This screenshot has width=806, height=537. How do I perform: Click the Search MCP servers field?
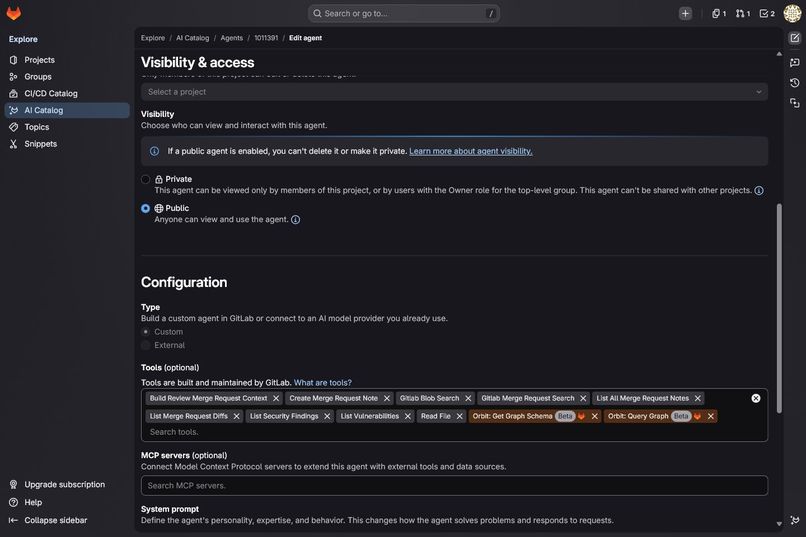[454, 486]
